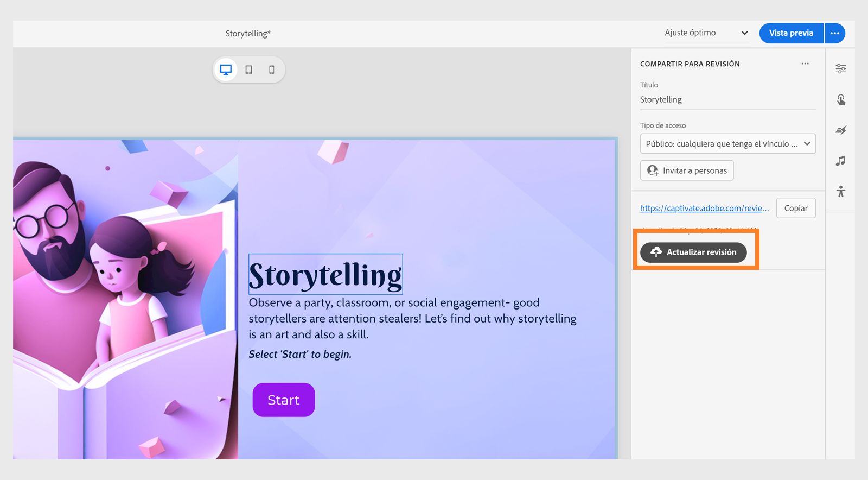Click the purple Start button on slide

coord(284,400)
